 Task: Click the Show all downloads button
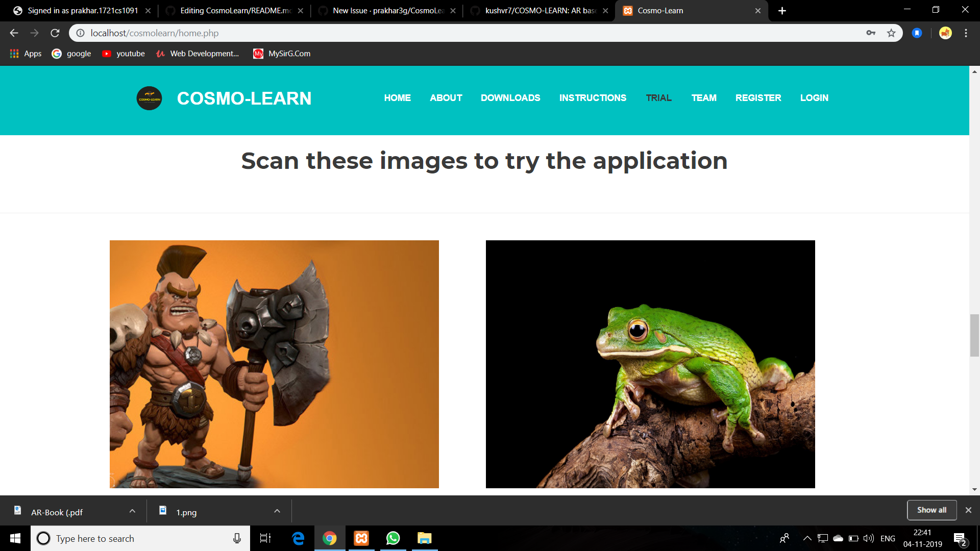pos(932,510)
